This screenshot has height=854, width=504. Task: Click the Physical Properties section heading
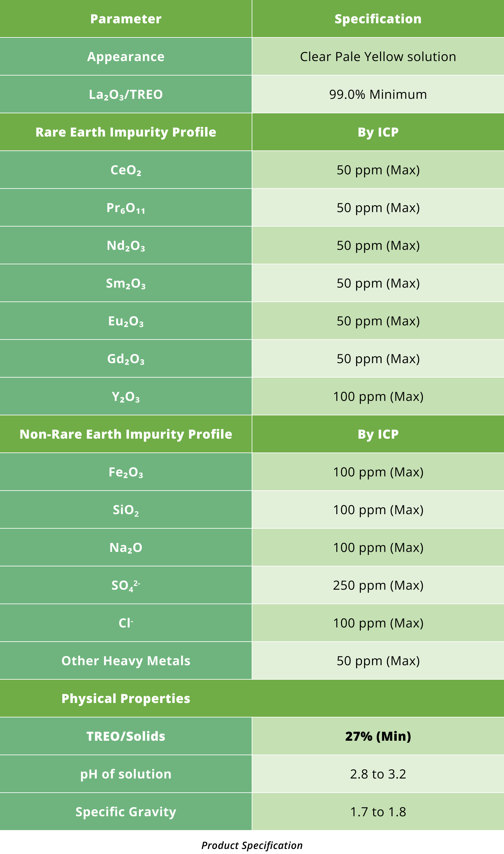pos(126,699)
